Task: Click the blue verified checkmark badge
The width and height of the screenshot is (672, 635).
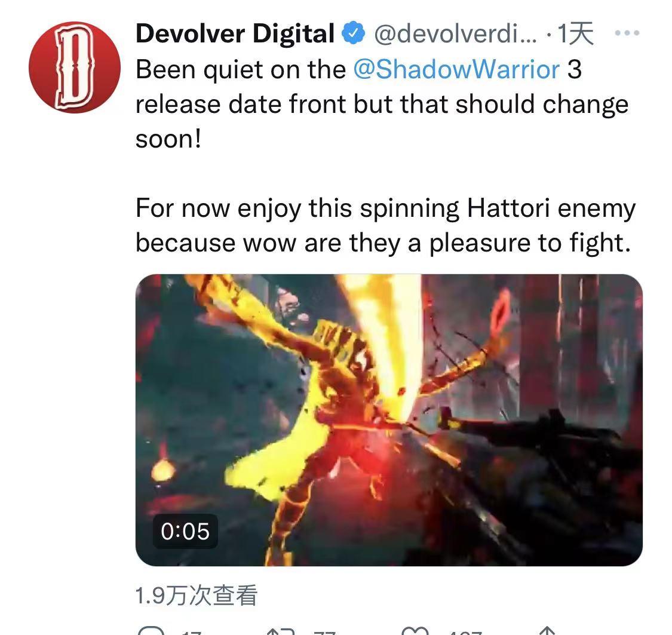Action: pyautogui.click(x=352, y=33)
